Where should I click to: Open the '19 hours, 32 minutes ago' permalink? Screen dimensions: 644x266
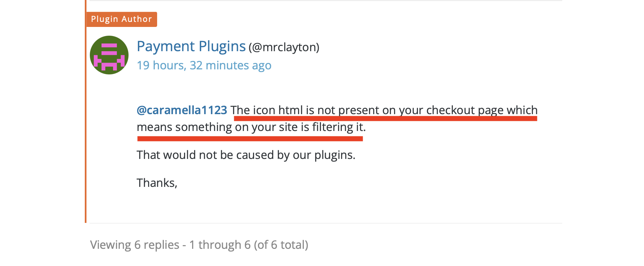(204, 65)
